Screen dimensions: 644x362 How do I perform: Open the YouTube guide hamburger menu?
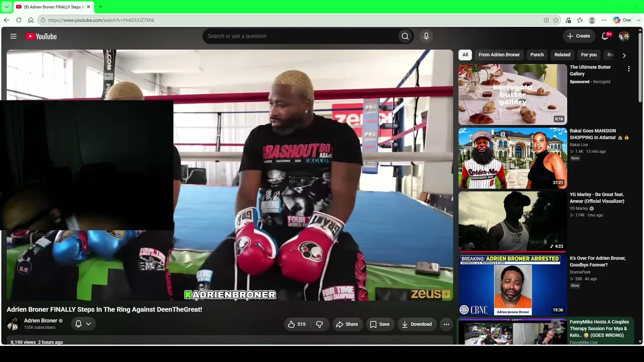click(x=14, y=36)
